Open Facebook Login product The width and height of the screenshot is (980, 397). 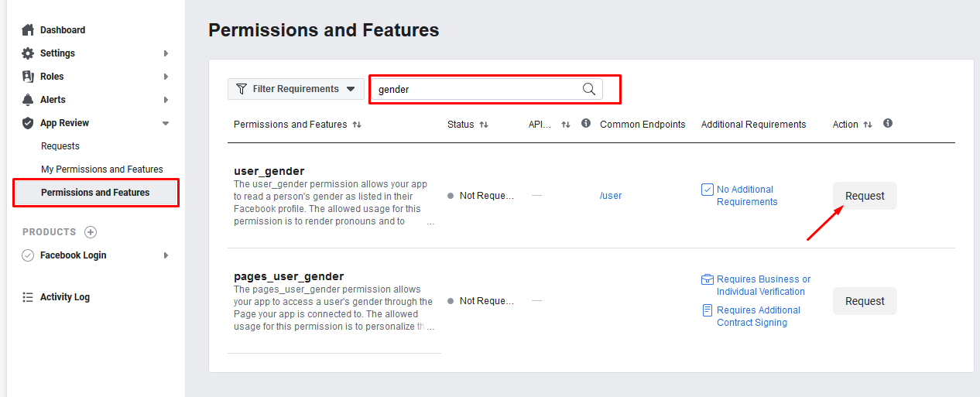point(74,255)
